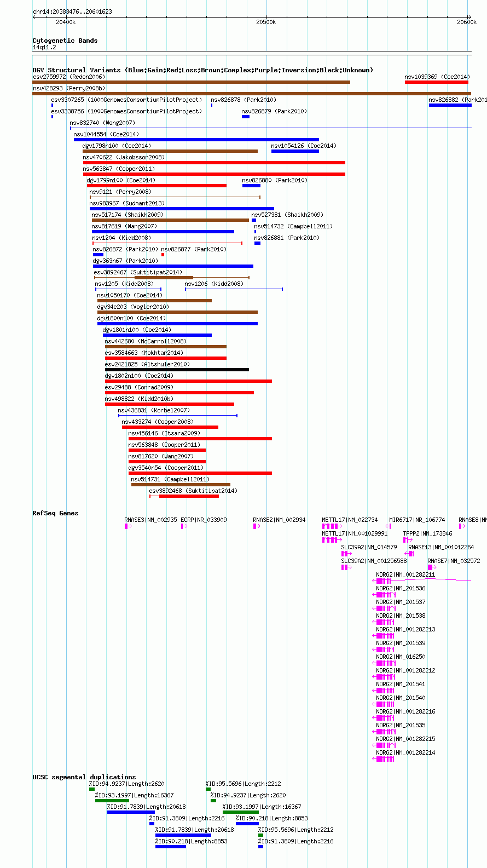Click NDRG2|NM_016250 gene model
Viewport: 487px width, 868px height.
coord(384,663)
